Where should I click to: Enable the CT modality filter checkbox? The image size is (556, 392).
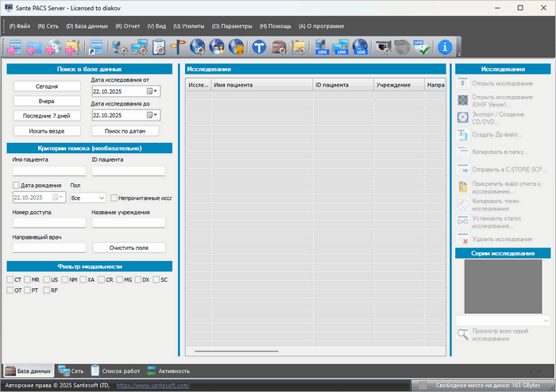(10, 280)
